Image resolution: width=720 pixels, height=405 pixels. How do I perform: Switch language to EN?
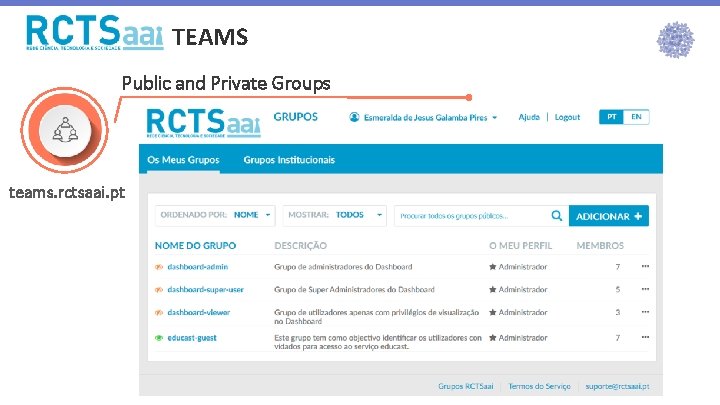(x=636, y=117)
